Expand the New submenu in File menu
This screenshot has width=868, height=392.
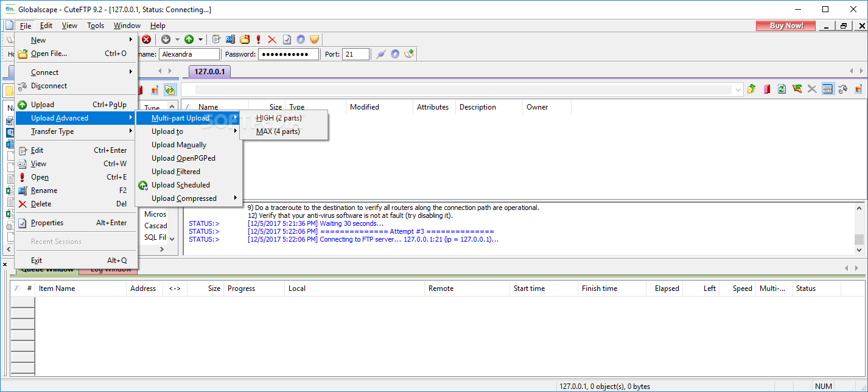point(76,40)
